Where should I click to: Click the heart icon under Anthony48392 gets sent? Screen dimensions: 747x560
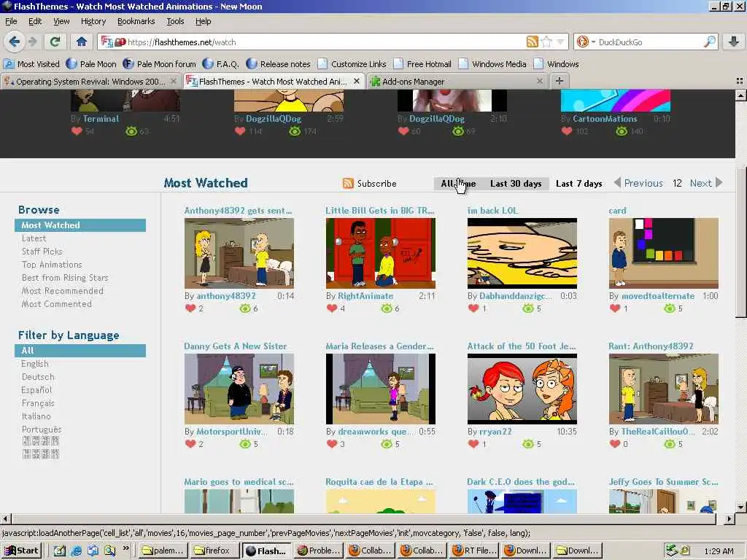pyautogui.click(x=190, y=308)
